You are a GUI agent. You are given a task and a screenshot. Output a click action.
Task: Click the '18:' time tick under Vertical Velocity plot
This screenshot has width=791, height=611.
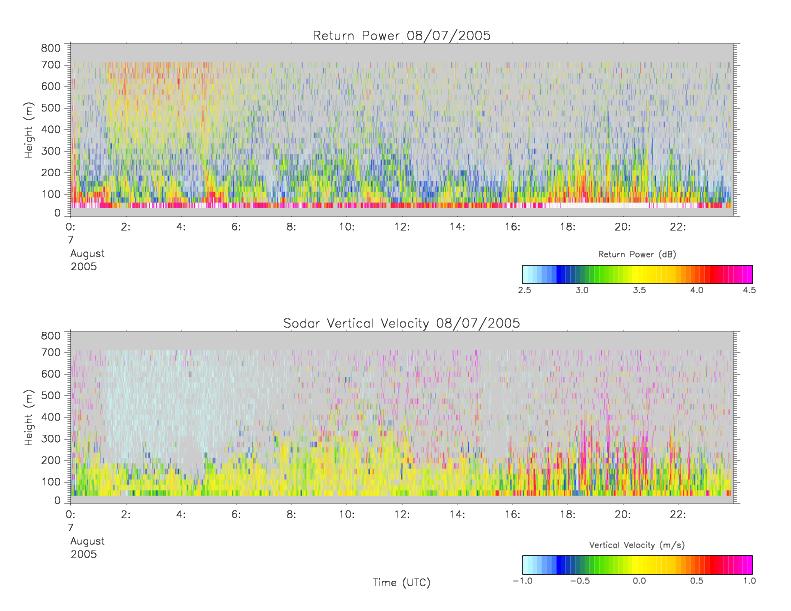(x=568, y=515)
